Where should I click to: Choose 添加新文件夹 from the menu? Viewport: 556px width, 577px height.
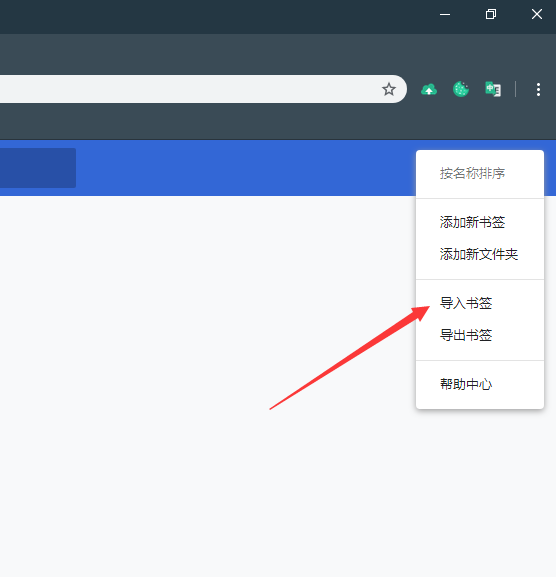[480, 254]
